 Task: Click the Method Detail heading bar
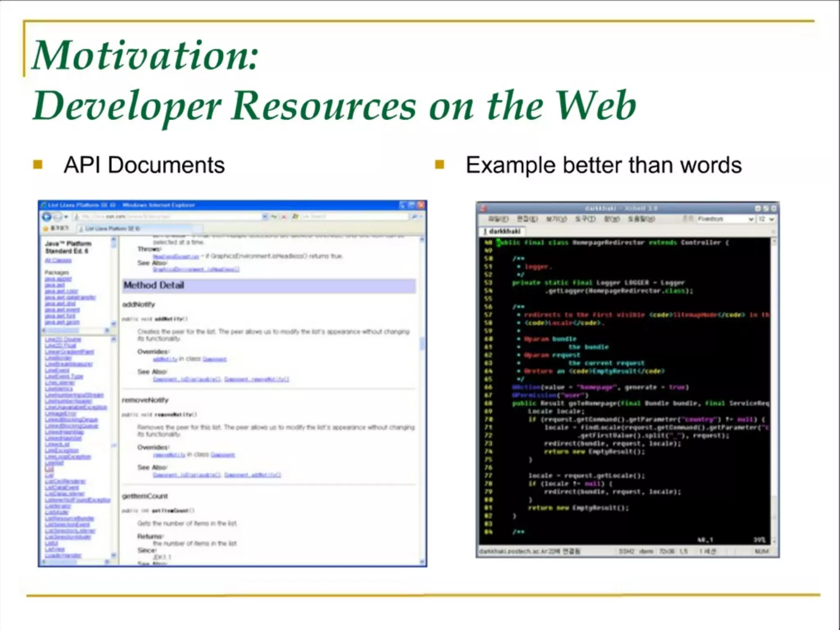[269, 285]
